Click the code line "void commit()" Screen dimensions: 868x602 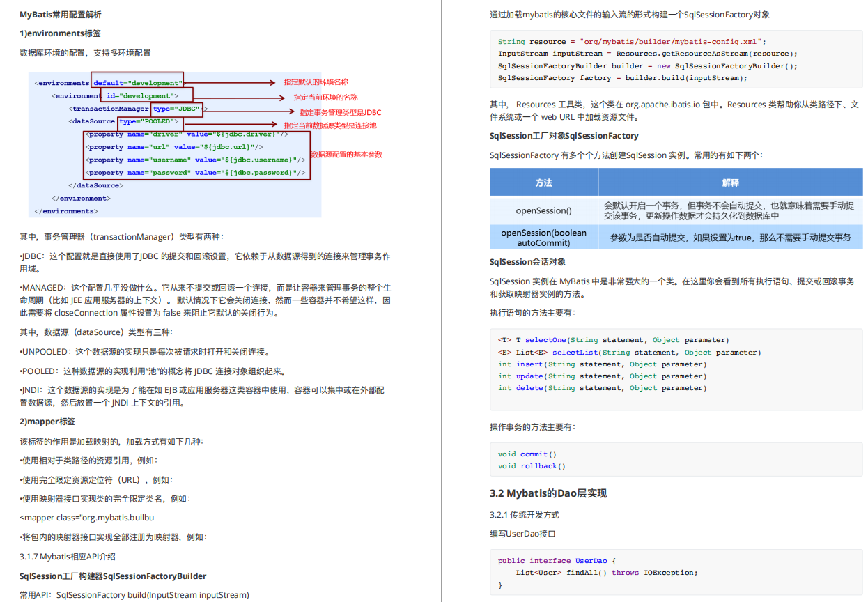527,454
